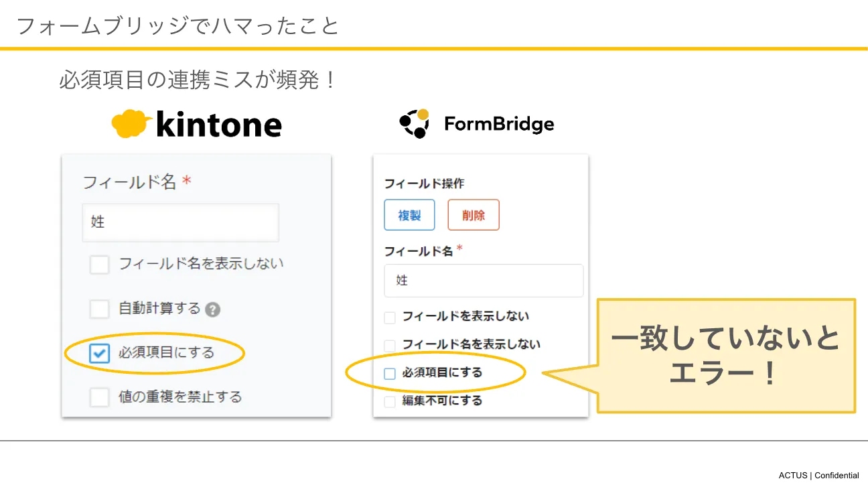The height and width of the screenshot is (489, 868).
Task: Click the FormBridge フィールド名 text field
Action: click(x=483, y=281)
